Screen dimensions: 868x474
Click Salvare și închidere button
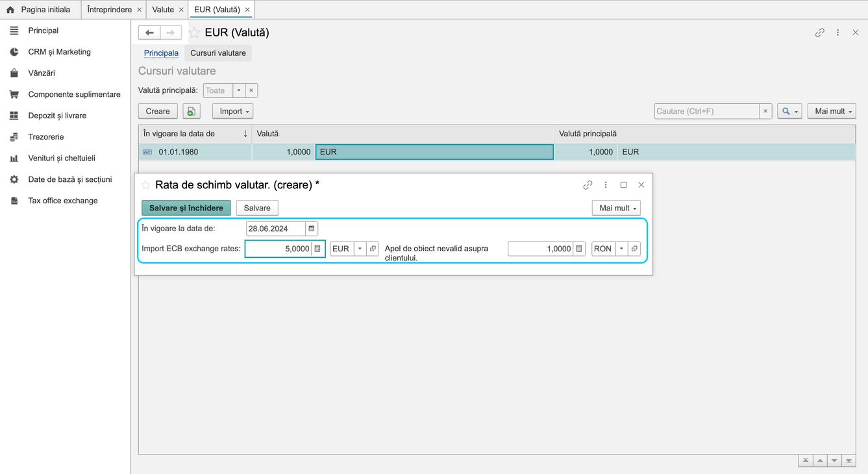[x=186, y=208]
